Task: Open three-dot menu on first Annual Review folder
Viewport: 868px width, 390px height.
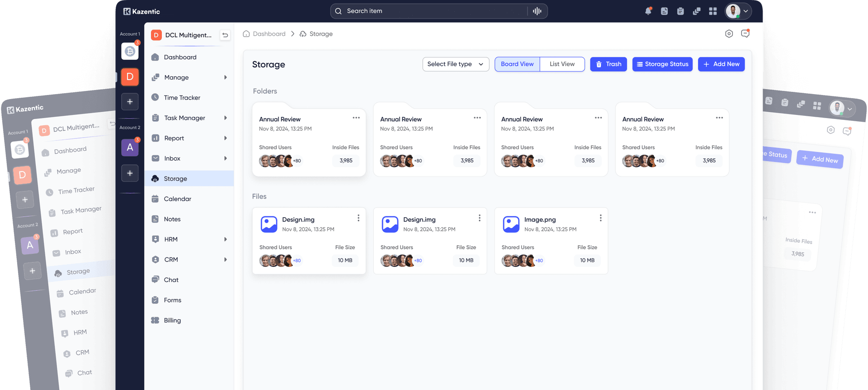Action: pyautogui.click(x=356, y=118)
